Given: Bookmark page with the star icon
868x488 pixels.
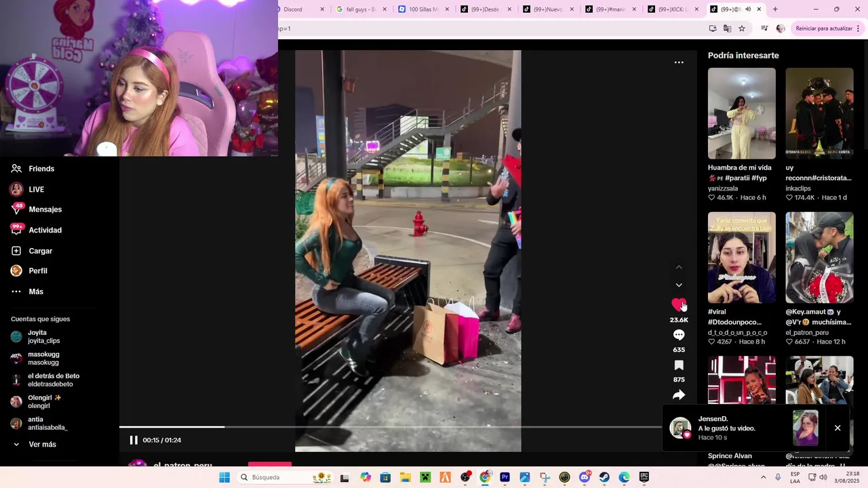Looking at the screenshot, I should [x=742, y=28].
